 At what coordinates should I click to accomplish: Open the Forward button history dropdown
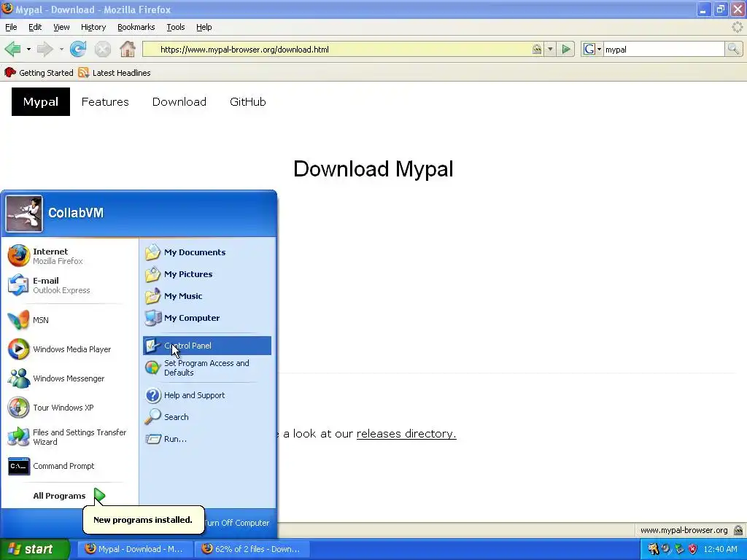pos(61,49)
